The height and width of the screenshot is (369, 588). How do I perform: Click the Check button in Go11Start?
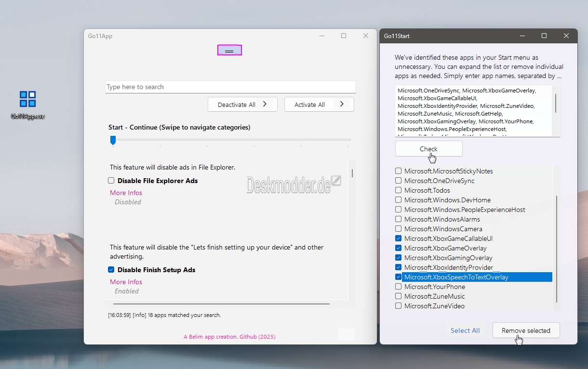tap(429, 149)
